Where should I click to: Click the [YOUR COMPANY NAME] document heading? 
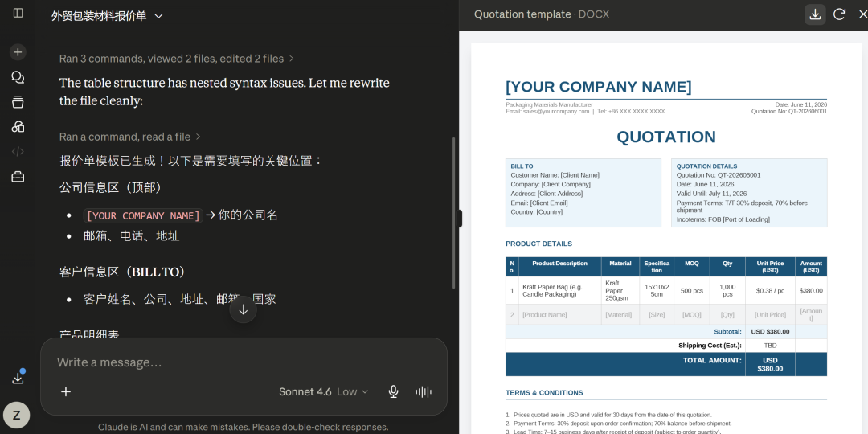(599, 87)
